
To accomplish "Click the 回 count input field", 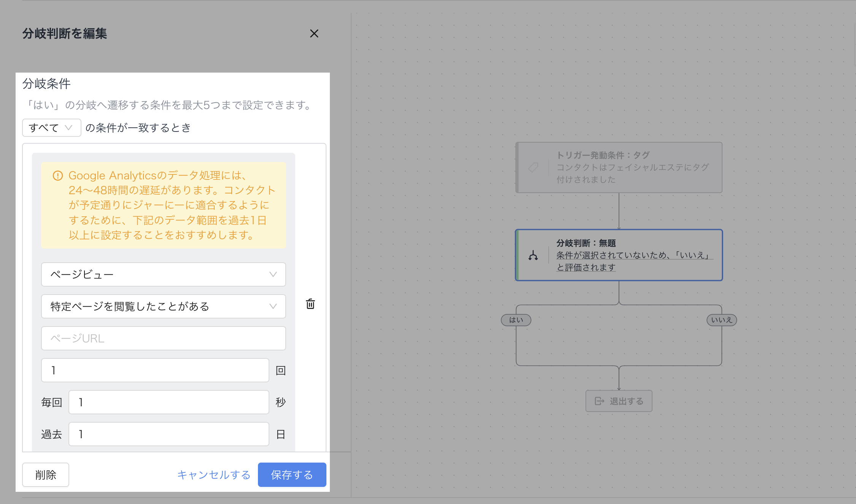I will [x=155, y=370].
